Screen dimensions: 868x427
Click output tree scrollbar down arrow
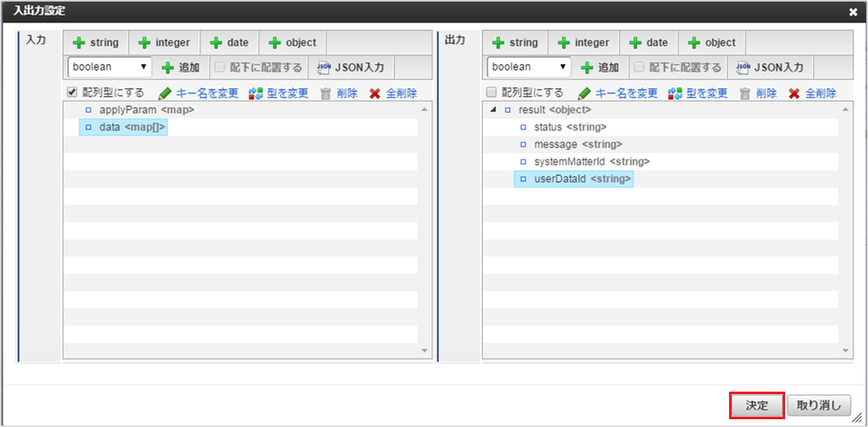click(845, 351)
